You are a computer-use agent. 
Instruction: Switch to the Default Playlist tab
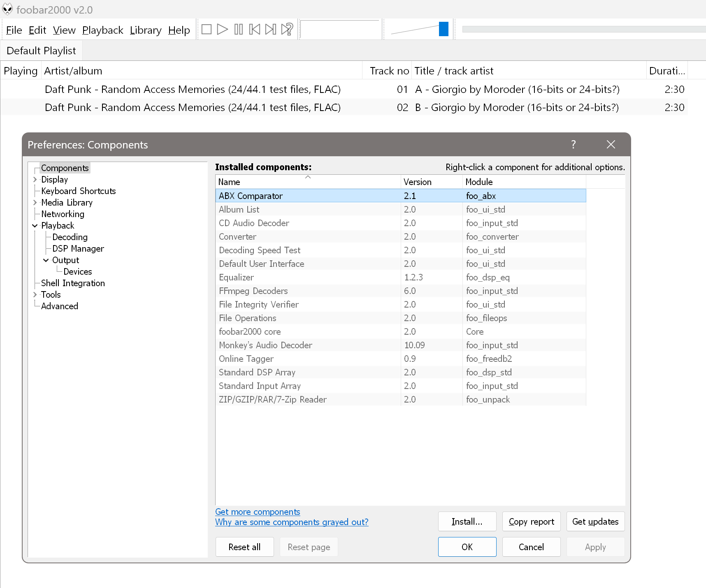pos(41,50)
